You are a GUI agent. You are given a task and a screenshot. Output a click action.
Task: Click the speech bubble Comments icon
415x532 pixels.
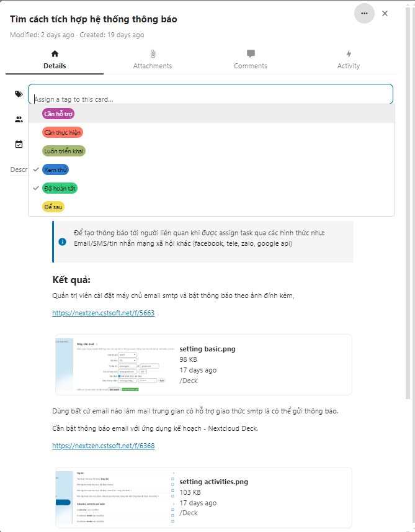[x=251, y=53]
